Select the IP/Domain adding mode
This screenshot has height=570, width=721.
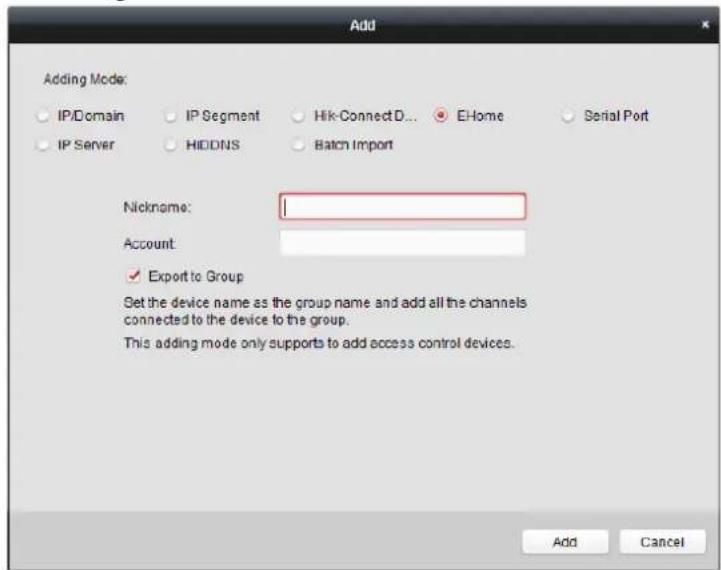click(43, 116)
